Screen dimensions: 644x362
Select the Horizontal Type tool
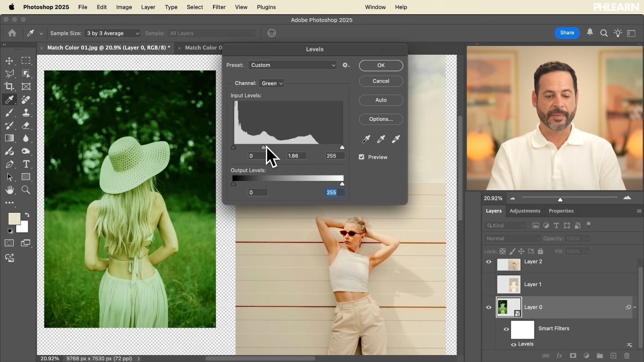coord(26,164)
